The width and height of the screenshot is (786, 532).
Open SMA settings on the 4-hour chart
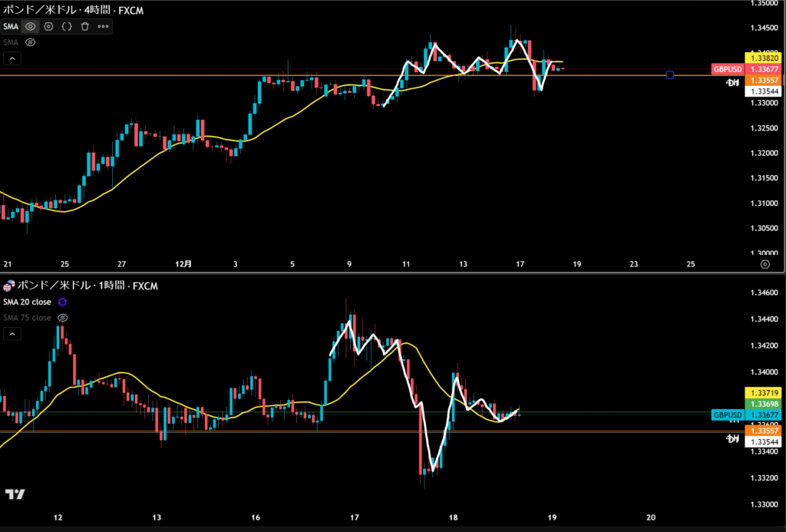tap(48, 26)
